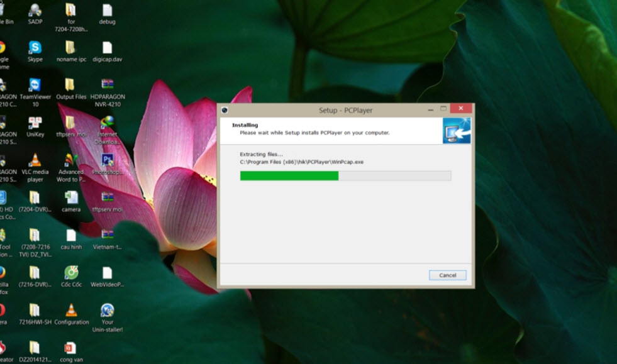
Task: Open the Skype desktop shortcut
Action: [35, 48]
